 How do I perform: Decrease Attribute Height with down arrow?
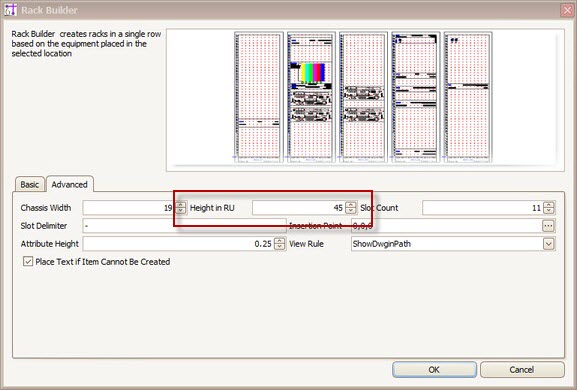click(x=280, y=247)
